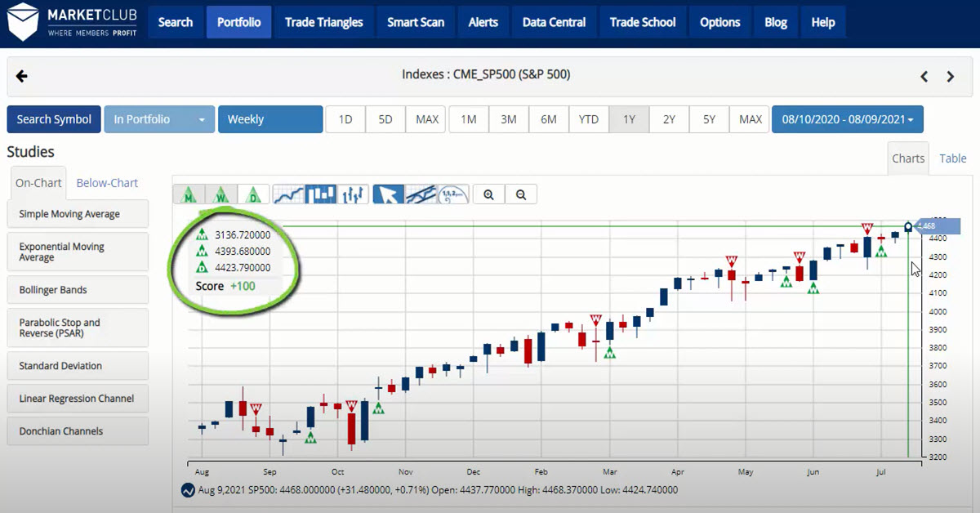Zoom out of the chart
The height and width of the screenshot is (513, 980).
tap(520, 194)
